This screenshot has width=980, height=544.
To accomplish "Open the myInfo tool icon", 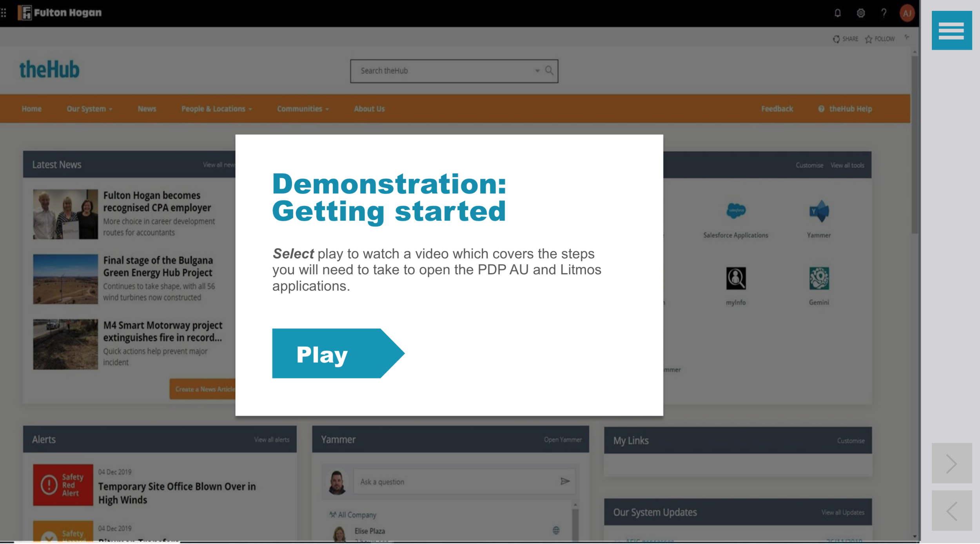I will tap(735, 278).
